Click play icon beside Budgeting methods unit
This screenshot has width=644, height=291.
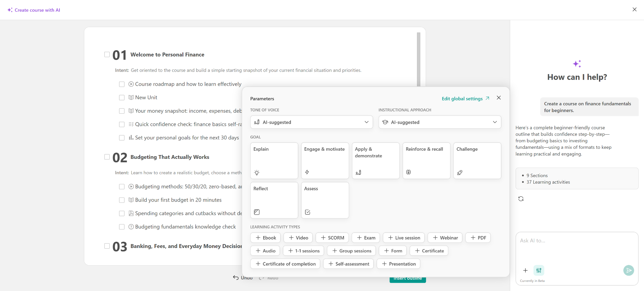click(x=131, y=186)
